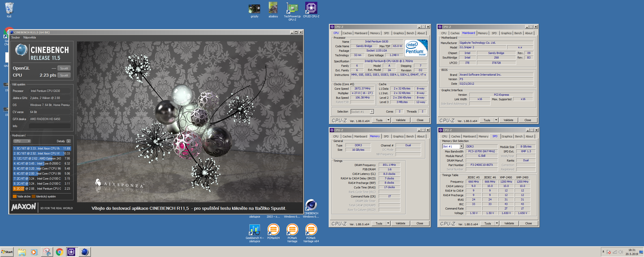Click Part Number F3-2400C10-8GTX value
Viewport: 644px width, 257px height.
(x=481, y=165)
